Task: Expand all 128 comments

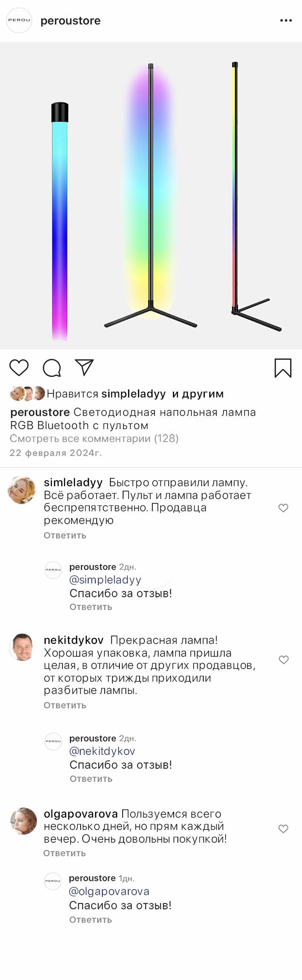Action: (x=94, y=439)
